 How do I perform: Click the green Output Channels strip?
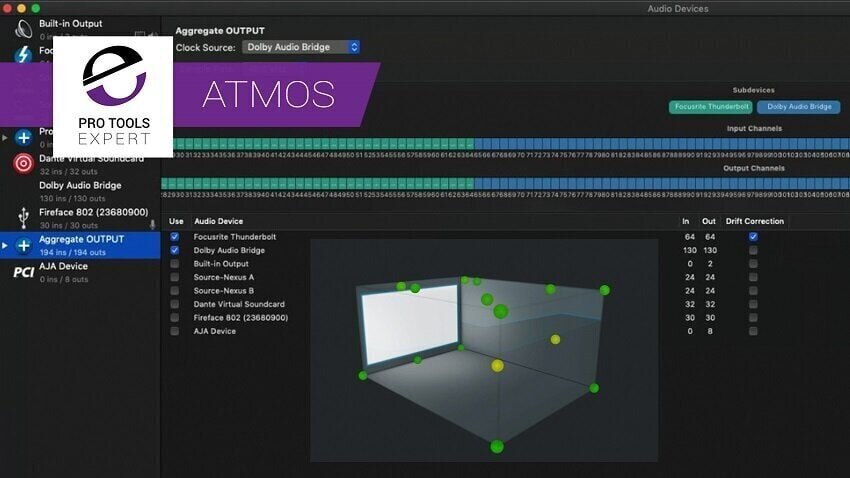(x=318, y=183)
